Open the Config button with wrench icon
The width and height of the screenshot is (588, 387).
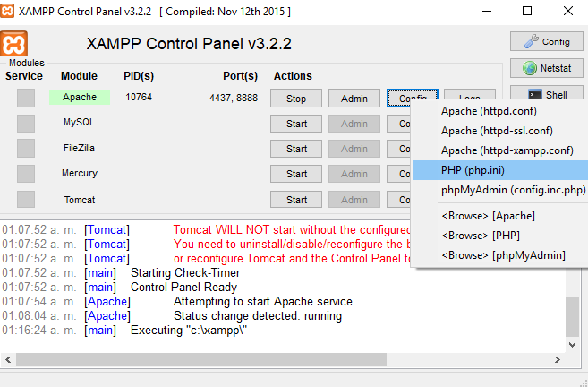[x=546, y=42]
